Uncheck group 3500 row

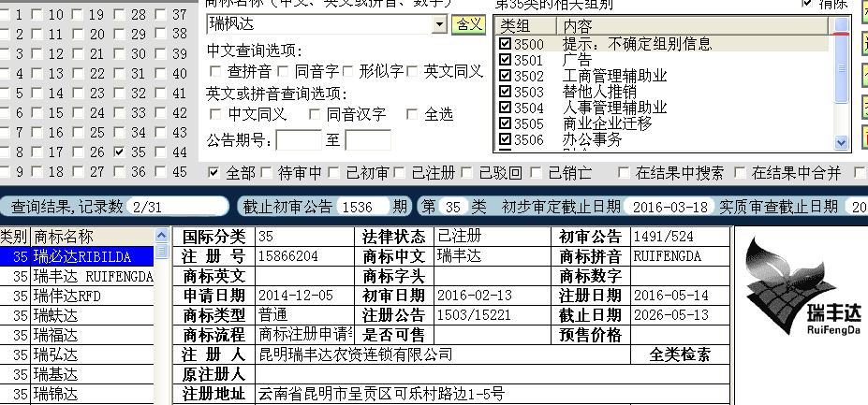(x=505, y=43)
